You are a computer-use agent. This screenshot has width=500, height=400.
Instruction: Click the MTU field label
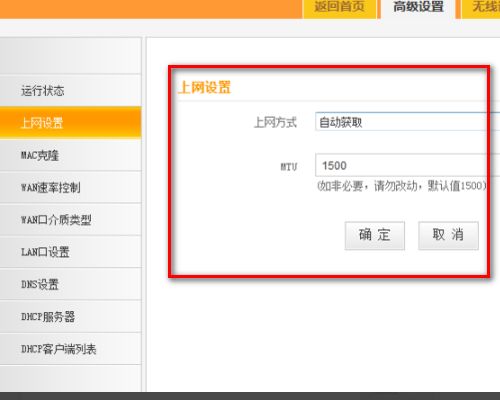pyautogui.click(x=289, y=167)
